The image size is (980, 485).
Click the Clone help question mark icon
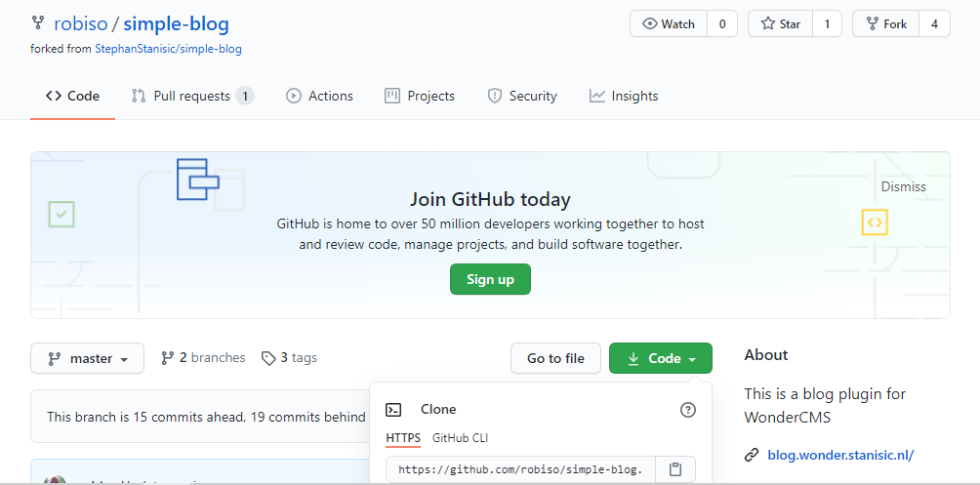pos(688,410)
